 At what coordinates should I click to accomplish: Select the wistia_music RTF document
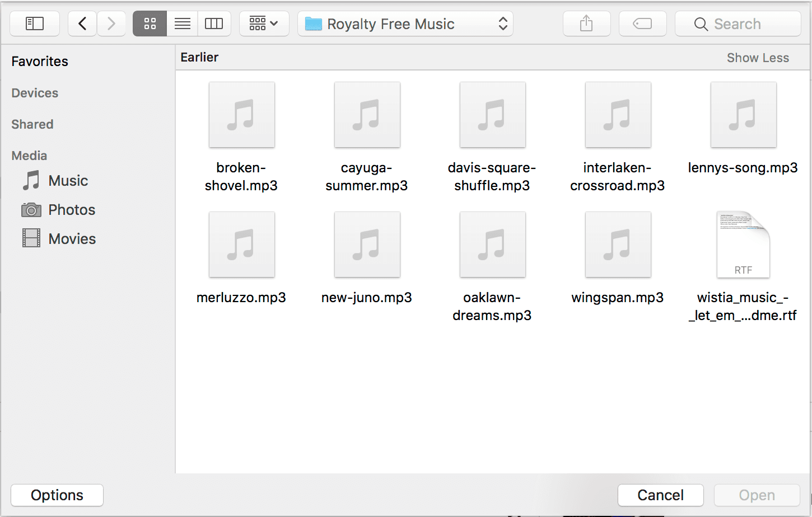tap(743, 245)
